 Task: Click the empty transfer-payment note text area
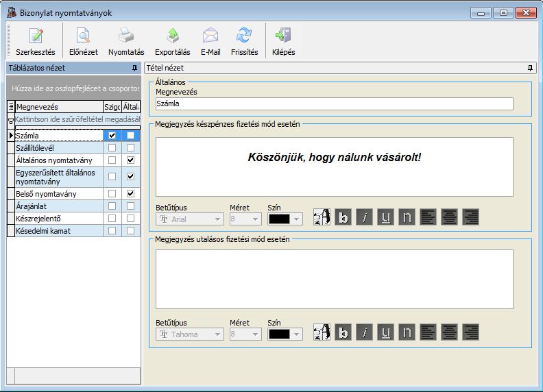[x=335, y=279]
